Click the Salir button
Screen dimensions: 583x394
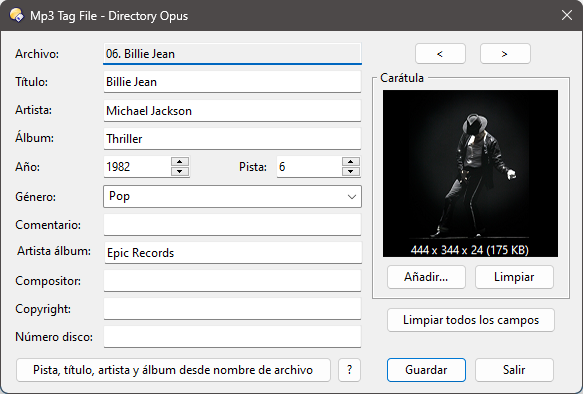click(x=514, y=370)
